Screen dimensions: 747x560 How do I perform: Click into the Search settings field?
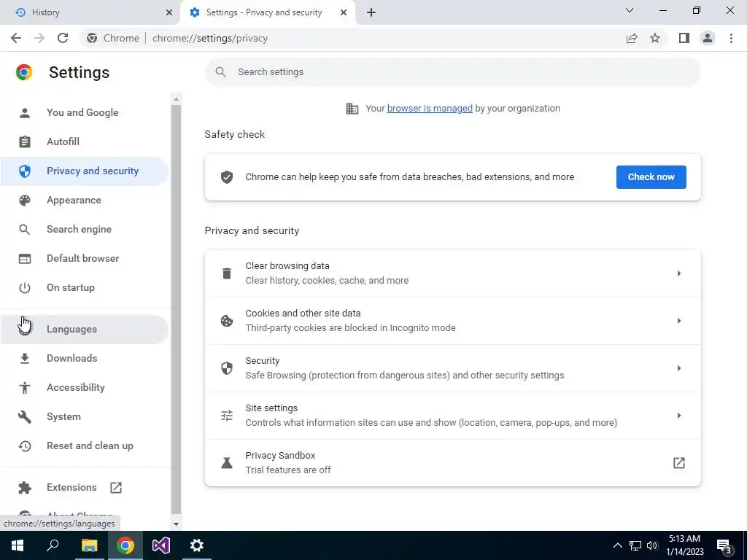[x=452, y=72]
